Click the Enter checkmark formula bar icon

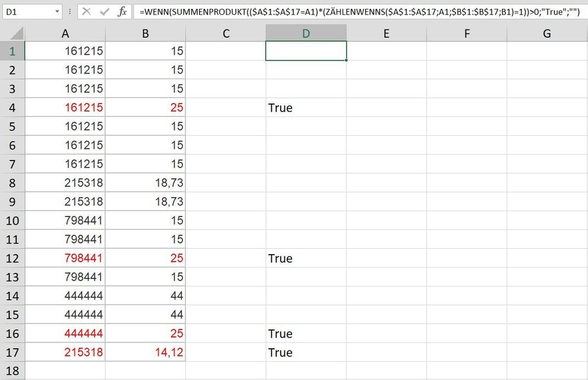point(105,12)
